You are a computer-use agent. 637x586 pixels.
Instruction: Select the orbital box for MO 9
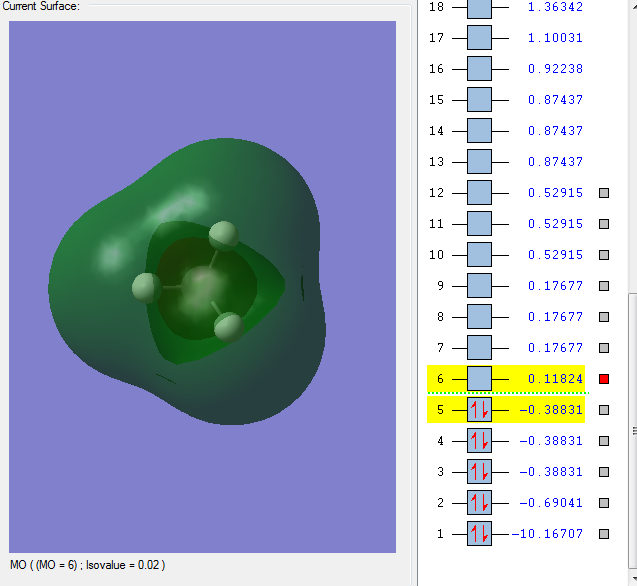pos(479,286)
